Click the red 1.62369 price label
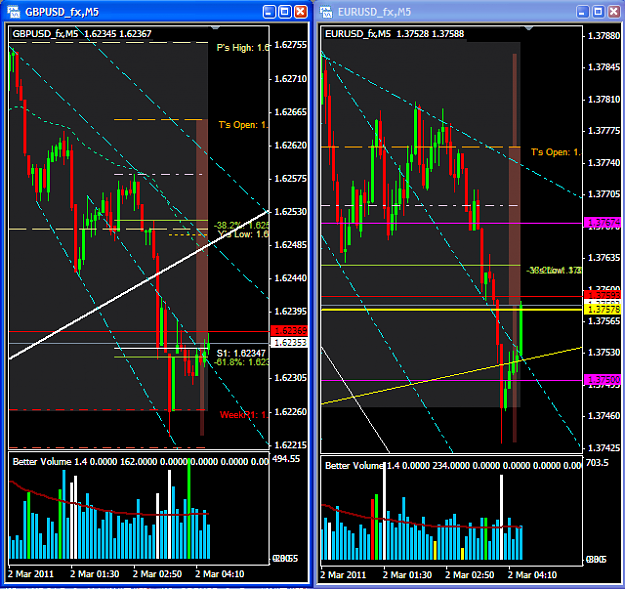The height and width of the screenshot is (589, 625). click(289, 331)
